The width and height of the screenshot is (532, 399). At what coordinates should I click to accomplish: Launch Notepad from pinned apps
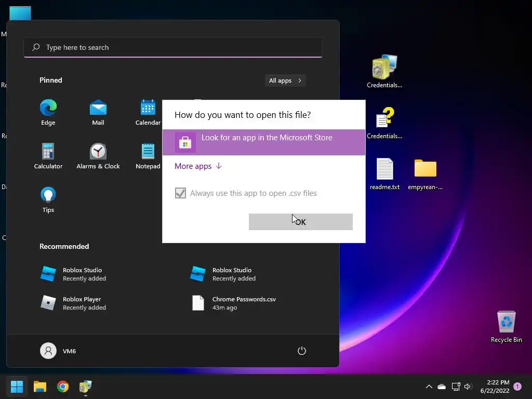[148, 156]
